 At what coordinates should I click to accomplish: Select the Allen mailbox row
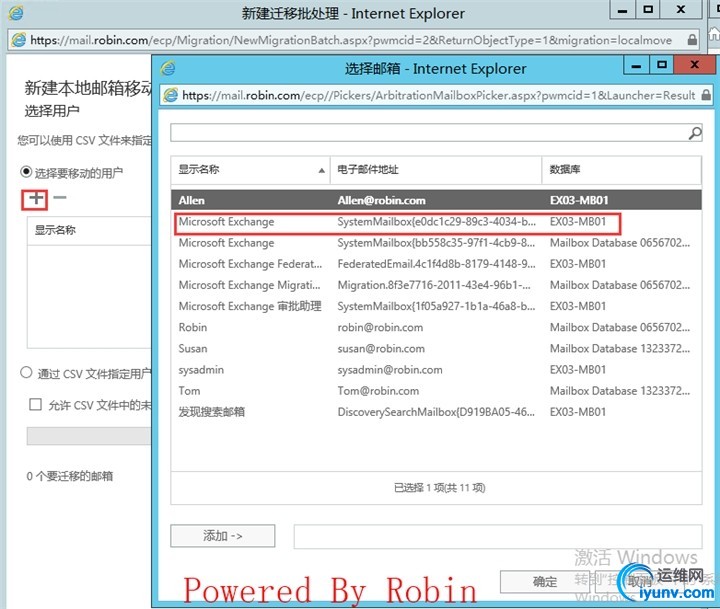[x=436, y=200]
